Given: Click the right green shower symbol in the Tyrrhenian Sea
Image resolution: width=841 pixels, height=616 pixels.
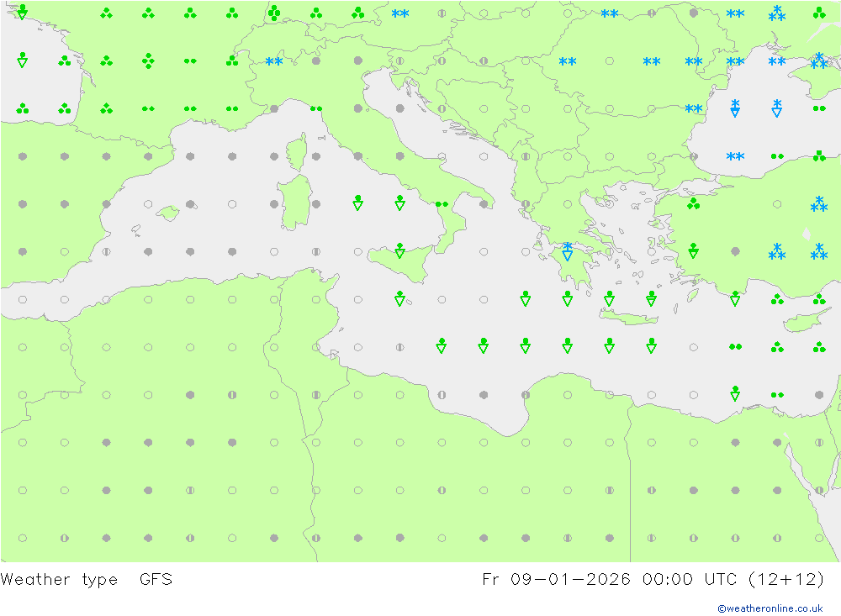Looking at the screenshot, I should 399,203.
